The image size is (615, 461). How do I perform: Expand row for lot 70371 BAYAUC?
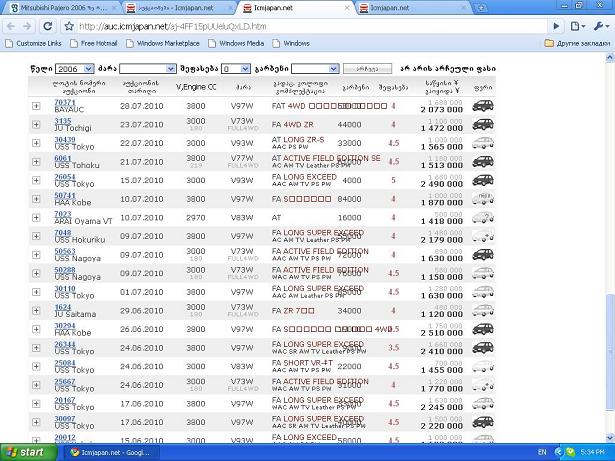point(36,106)
